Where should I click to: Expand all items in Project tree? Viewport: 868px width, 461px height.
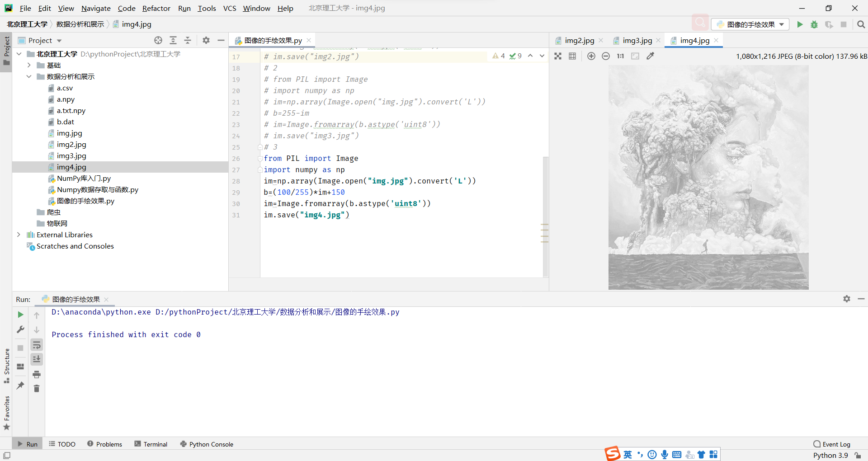click(x=173, y=40)
